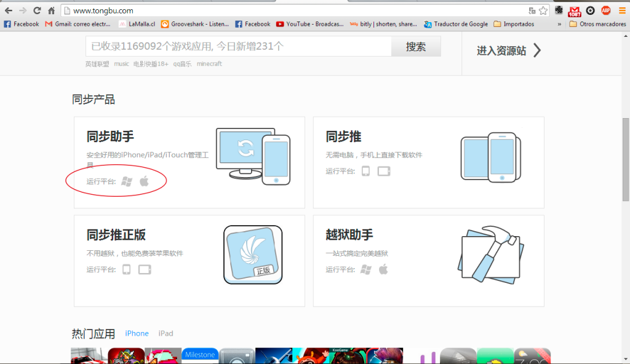
Task: Open the Chrome menu hamburger icon
Action: pos(621,10)
